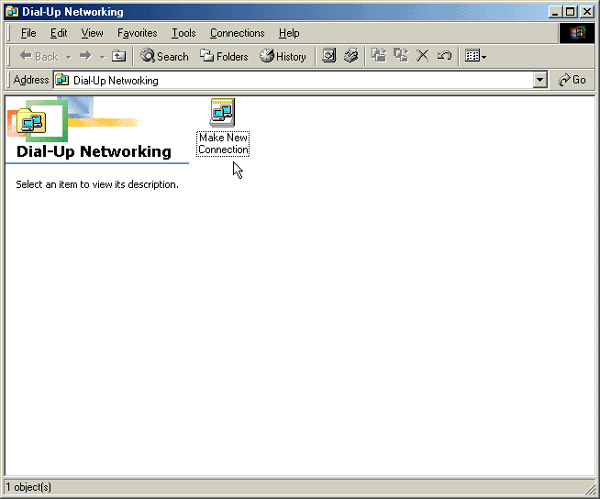Viewport: 600px width, 499px height.
Task: Click the Delete X toolbar icon
Action: point(422,56)
